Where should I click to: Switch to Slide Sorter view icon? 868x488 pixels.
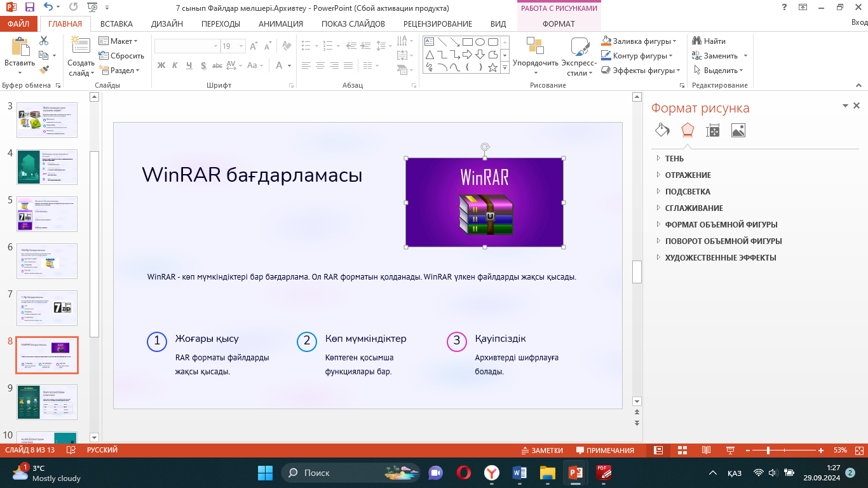coord(682,450)
